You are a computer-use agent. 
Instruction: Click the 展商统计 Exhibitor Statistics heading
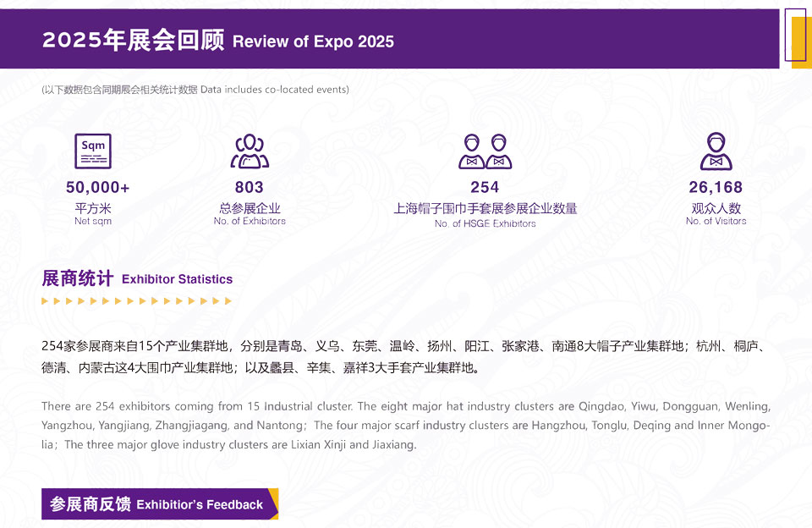(137, 278)
